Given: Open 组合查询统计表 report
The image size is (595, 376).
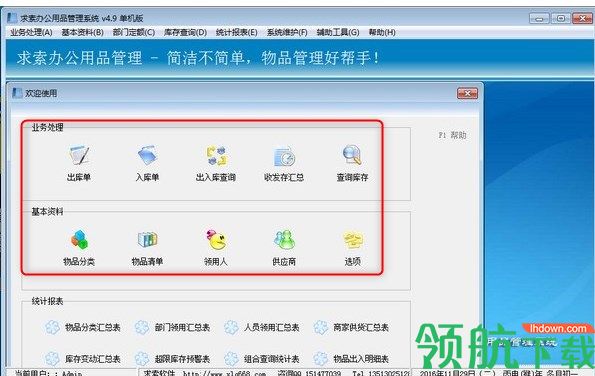Looking at the screenshot, I should click(x=262, y=359).
